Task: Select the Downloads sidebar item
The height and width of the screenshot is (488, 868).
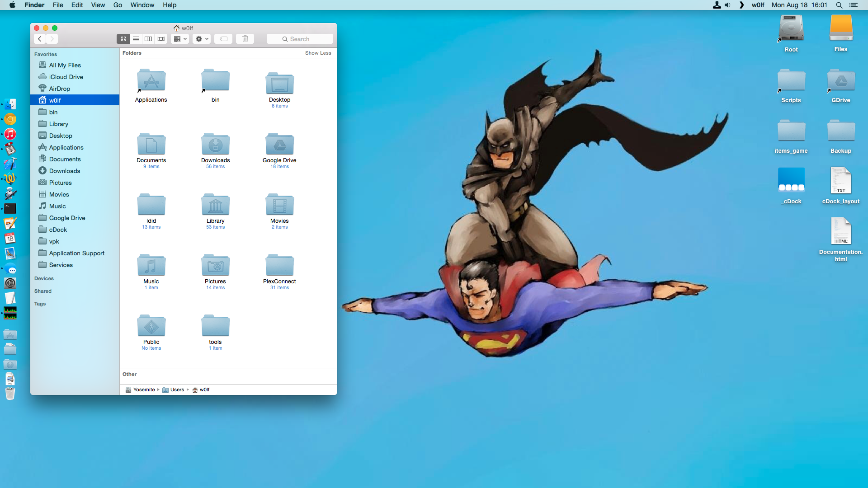Action: pos(64,171)
